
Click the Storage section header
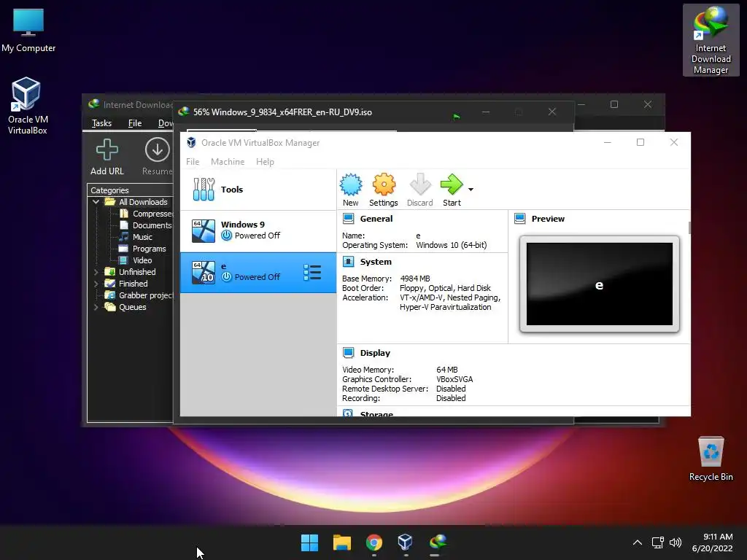click(376, 414)
